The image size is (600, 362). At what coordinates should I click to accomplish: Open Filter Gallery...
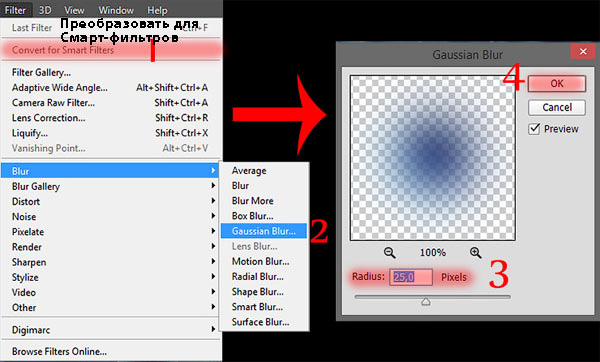[x=41, y=72]
